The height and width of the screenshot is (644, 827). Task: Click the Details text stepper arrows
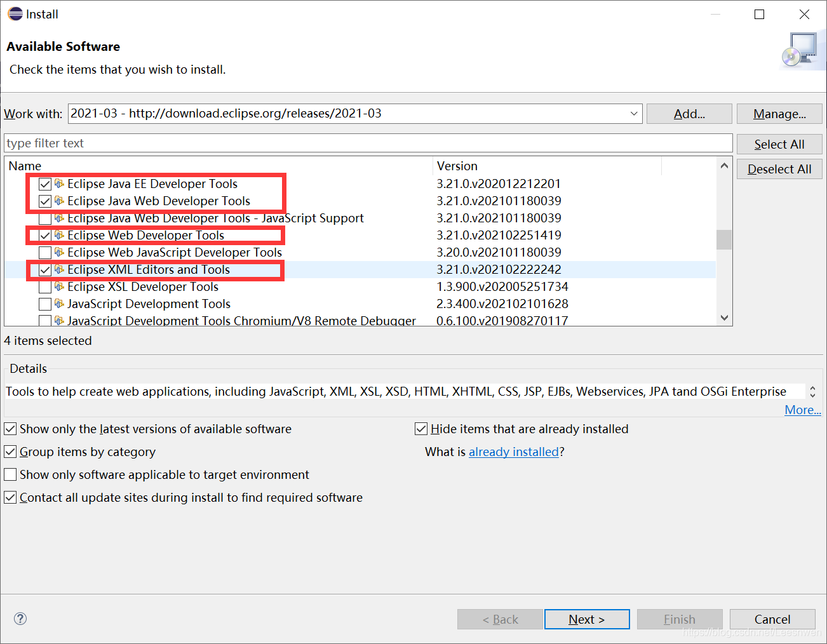(812, 391)
